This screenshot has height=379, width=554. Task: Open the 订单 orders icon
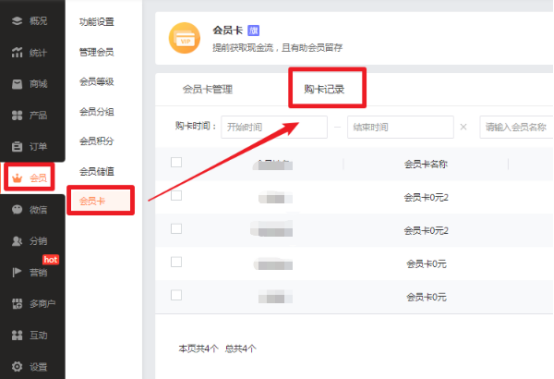click(17, 146)
